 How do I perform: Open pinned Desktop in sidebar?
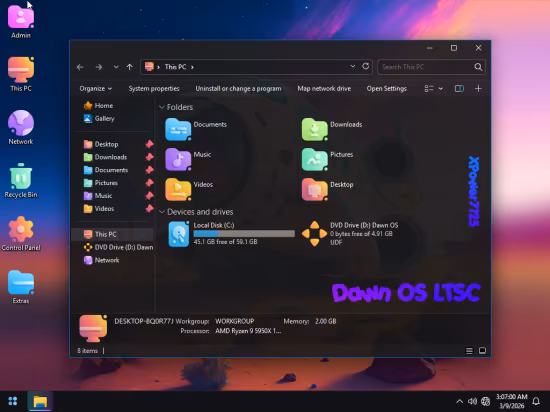pos(101,144)
